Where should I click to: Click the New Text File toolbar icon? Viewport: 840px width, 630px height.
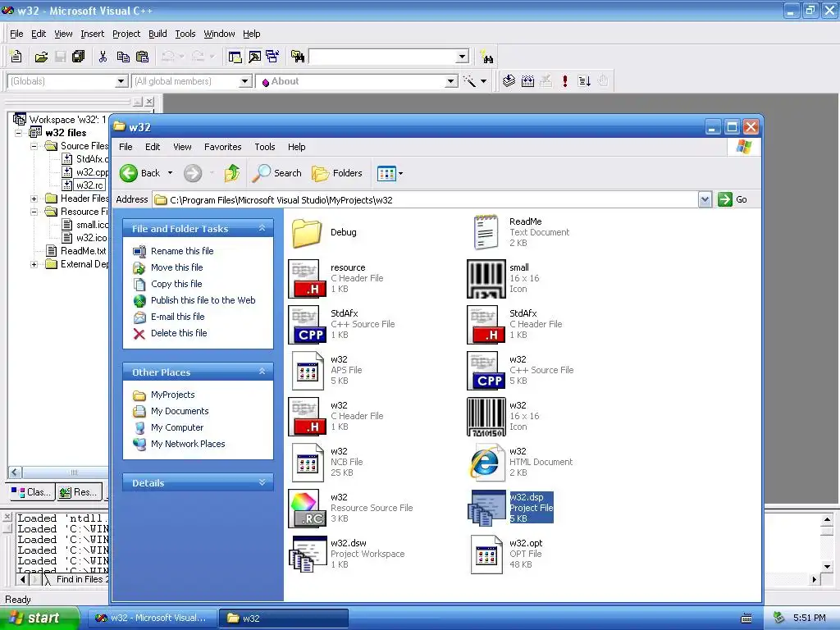pos(16,57)
